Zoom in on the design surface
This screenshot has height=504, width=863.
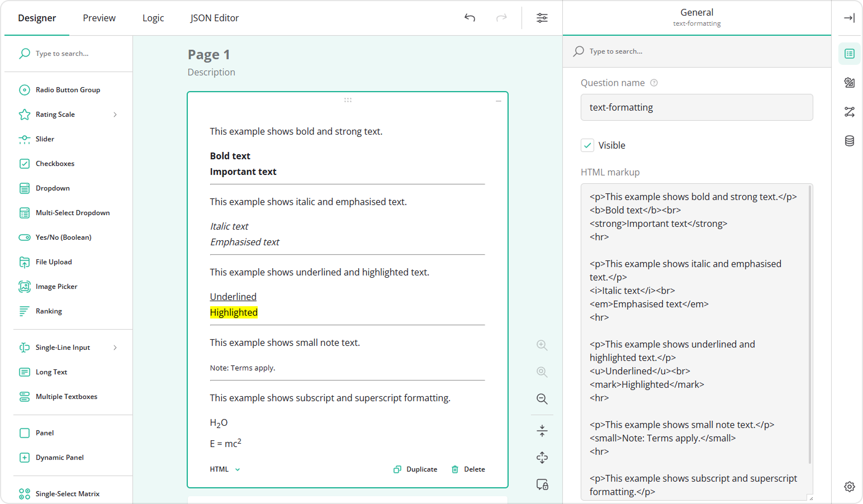(x=542, y=345)
